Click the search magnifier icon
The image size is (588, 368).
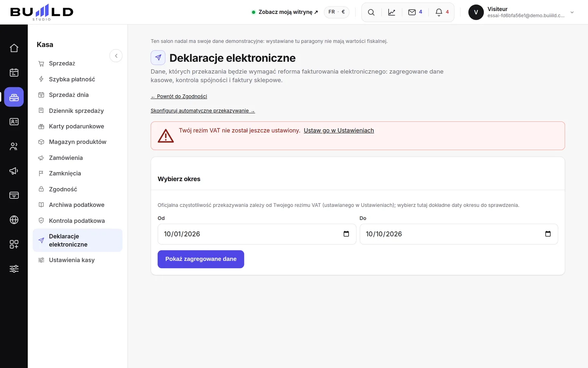coord(371,12)
